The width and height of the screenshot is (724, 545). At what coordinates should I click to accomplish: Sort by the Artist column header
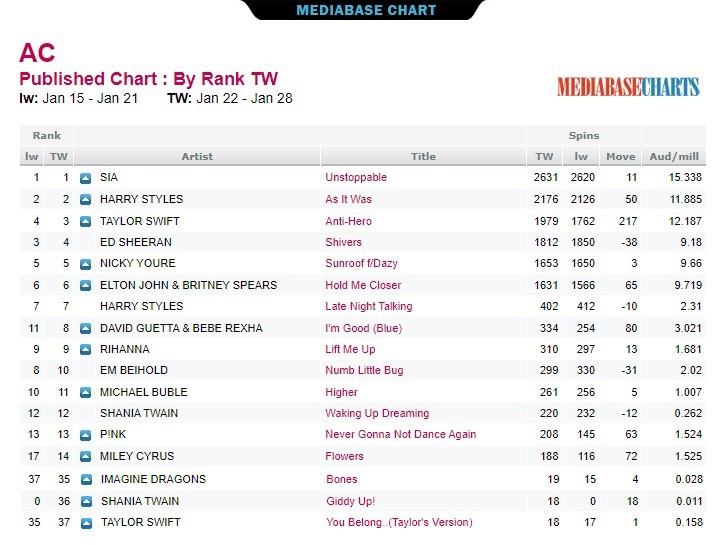[197, 157]
